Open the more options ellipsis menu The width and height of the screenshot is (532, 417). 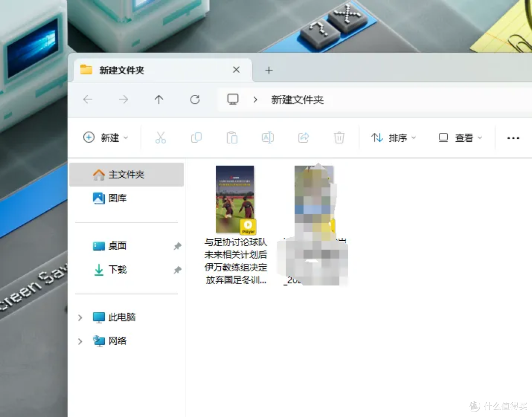(513, 138)
